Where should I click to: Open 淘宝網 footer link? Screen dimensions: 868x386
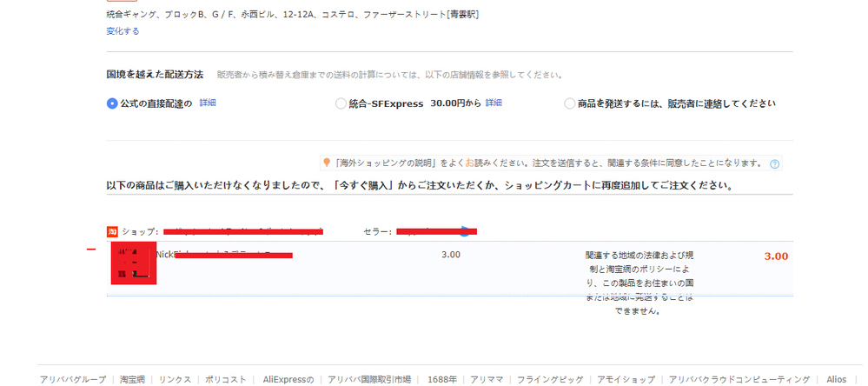point(132,379)
